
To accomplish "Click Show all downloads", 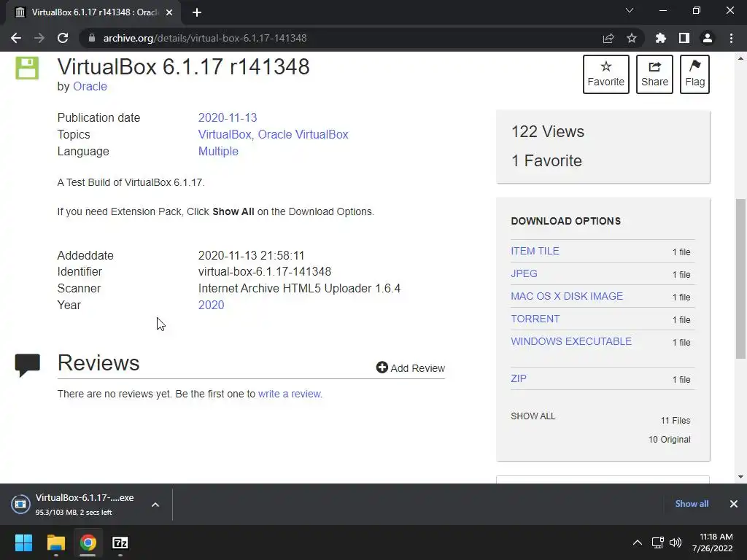I will coord(692,504).
